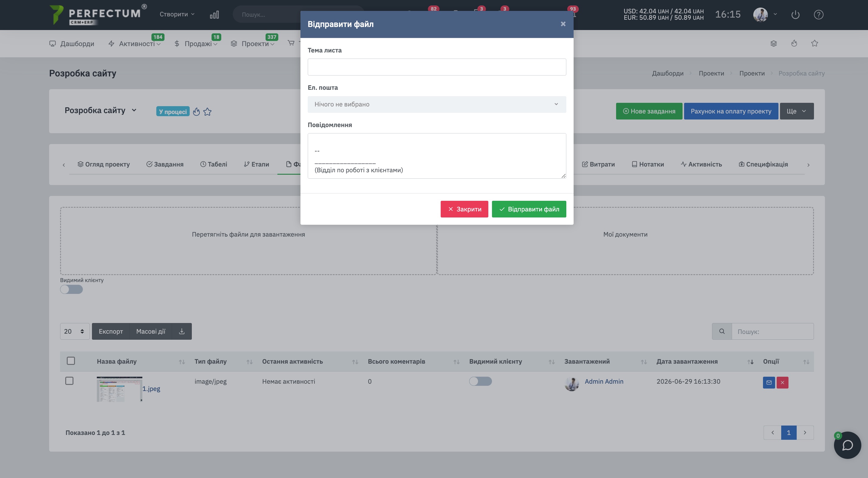Delete the 1.jpeg file with red X
The height and width of the screenshot is (478, 868).
coord(782,382)
